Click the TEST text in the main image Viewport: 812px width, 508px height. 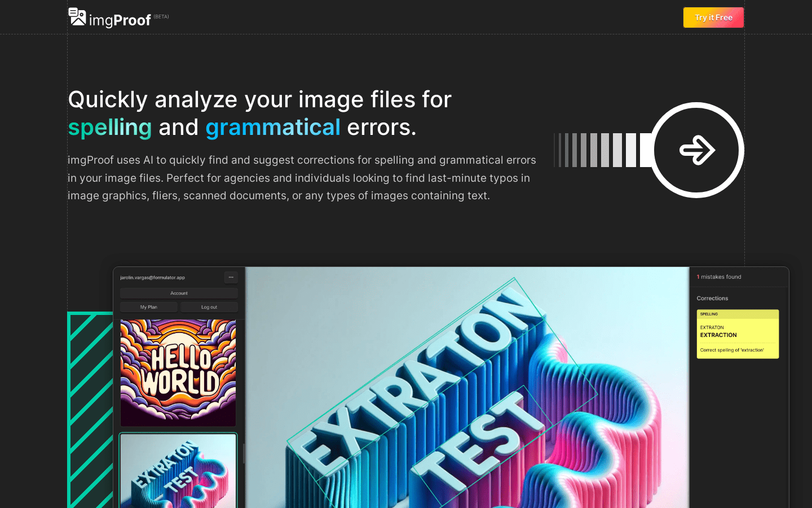coord(480,441)
